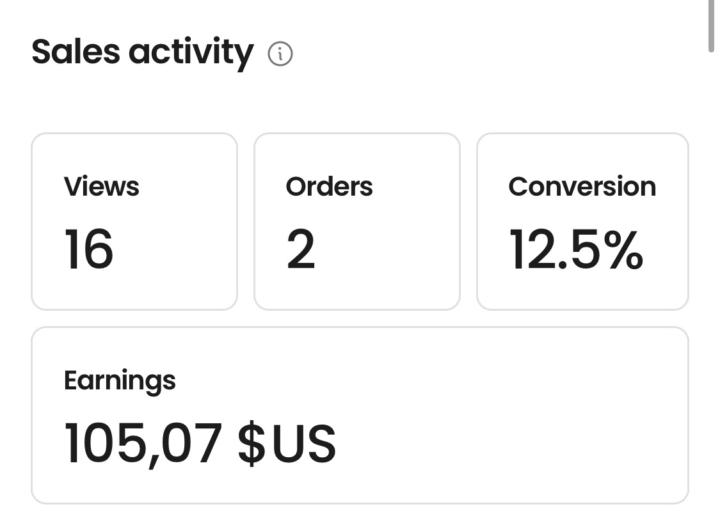Click the $US currency text
The height and width of the screenshot is (516, 720).
tap(287, 443)
